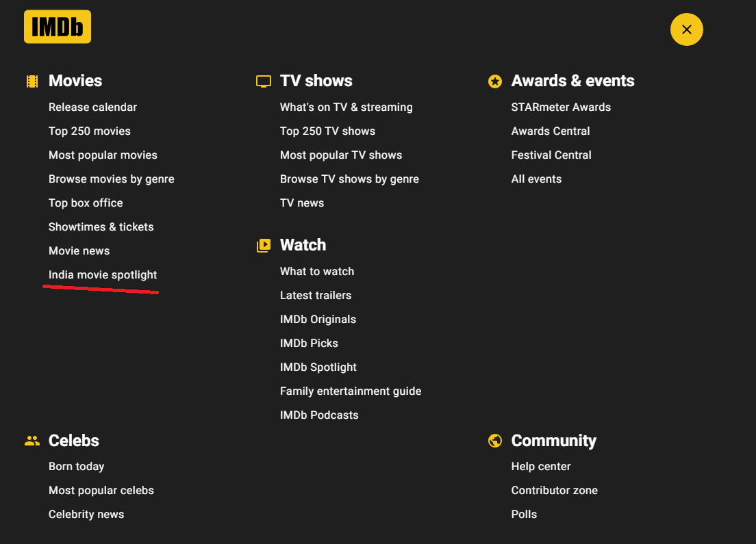Click the Awards & events heading

(572, 81)
